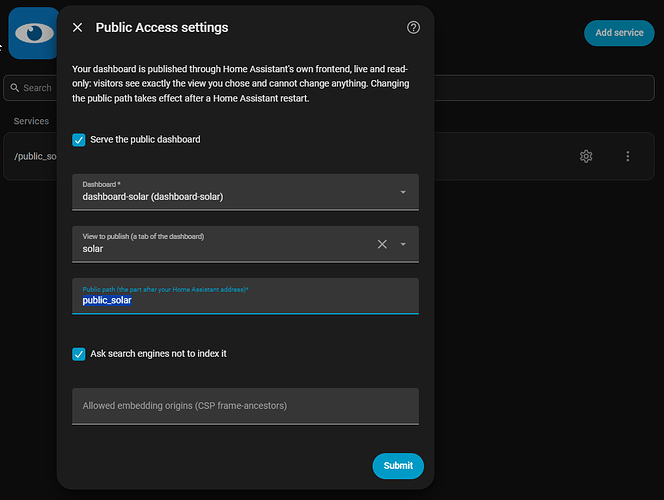Click the 'solar' view value text
Image resolution: width=664 pixels, height=500 pixels.
[93, 249]
